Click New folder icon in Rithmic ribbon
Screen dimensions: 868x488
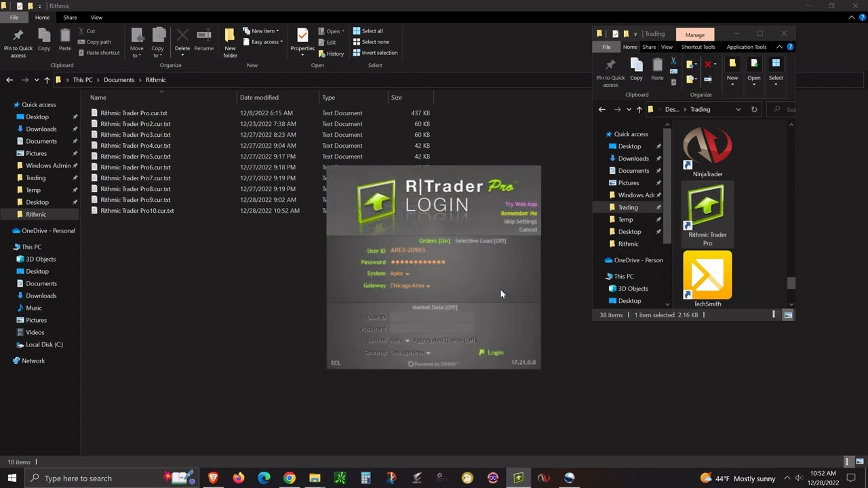click(x=231, y=43)
